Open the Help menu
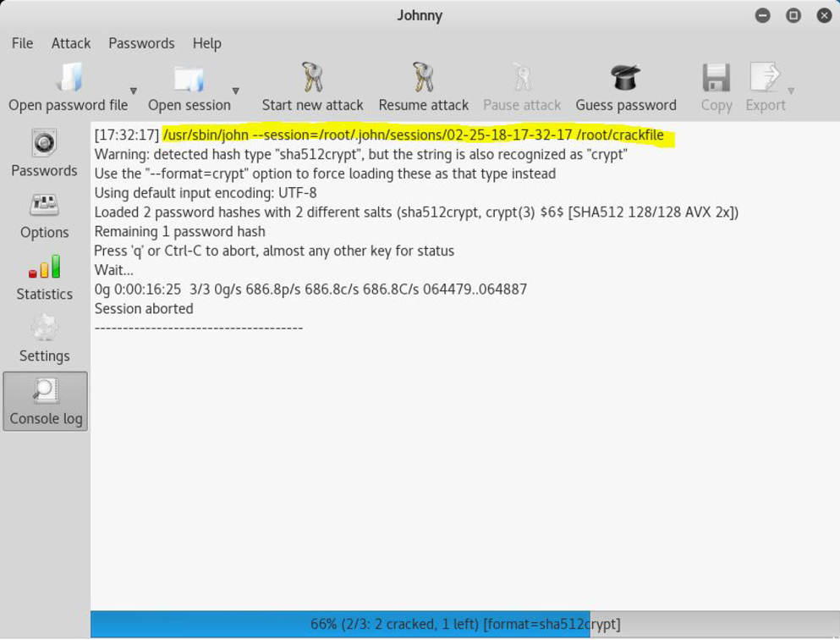 pyautogui.click(x=206, y=43)
